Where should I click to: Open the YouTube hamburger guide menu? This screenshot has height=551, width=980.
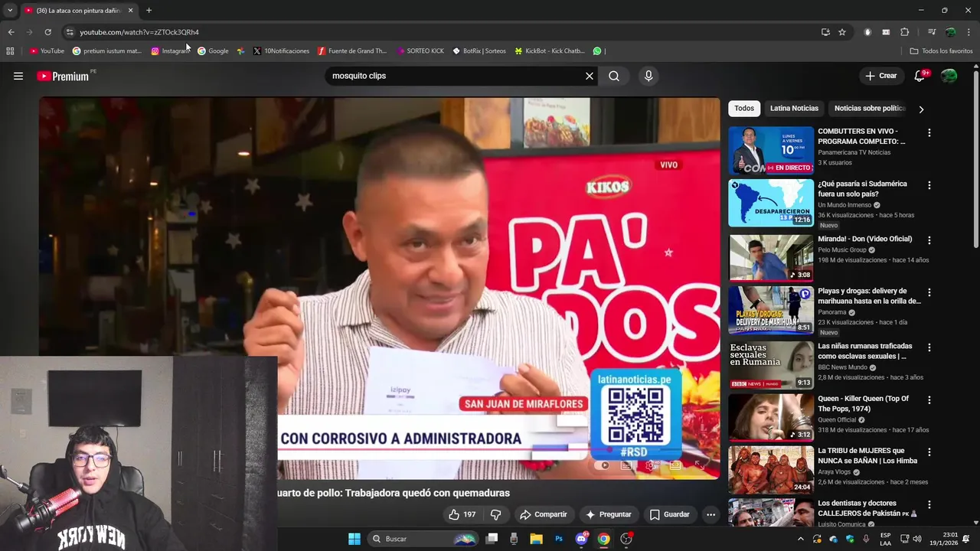(18, 76)
